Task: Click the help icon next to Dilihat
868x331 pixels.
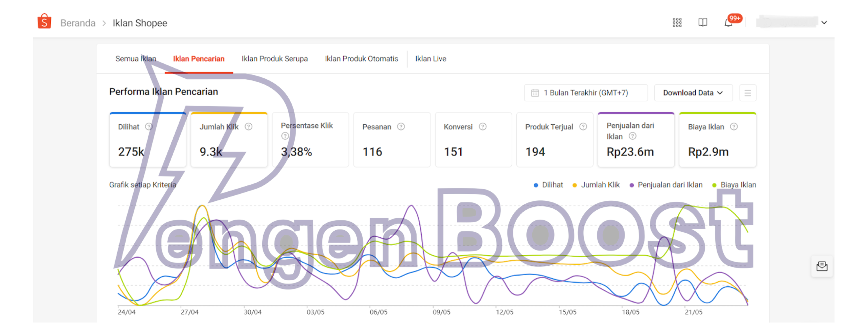Action: coord(149,127)
